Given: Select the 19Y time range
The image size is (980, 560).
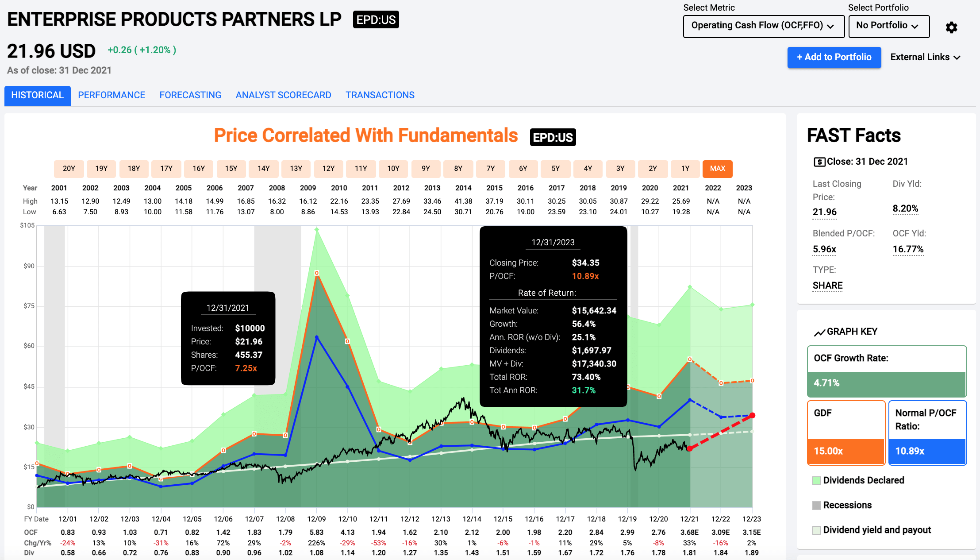Looking at the screenshot, I should point(101,169).
